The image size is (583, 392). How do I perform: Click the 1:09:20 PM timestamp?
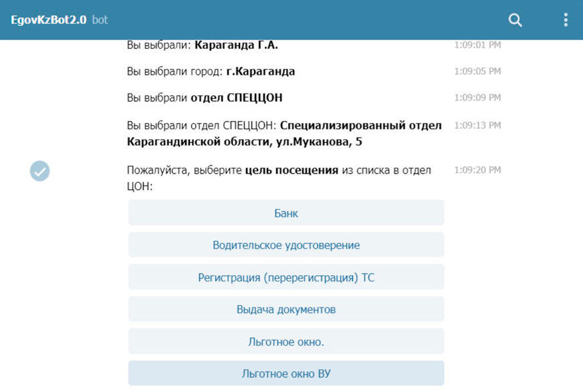point(477,170)
